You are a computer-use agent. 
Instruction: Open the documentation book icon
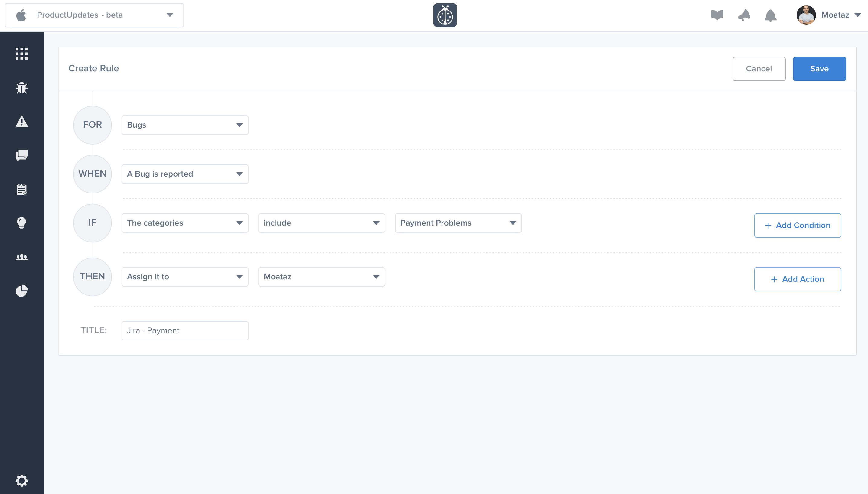click(717, 15)
